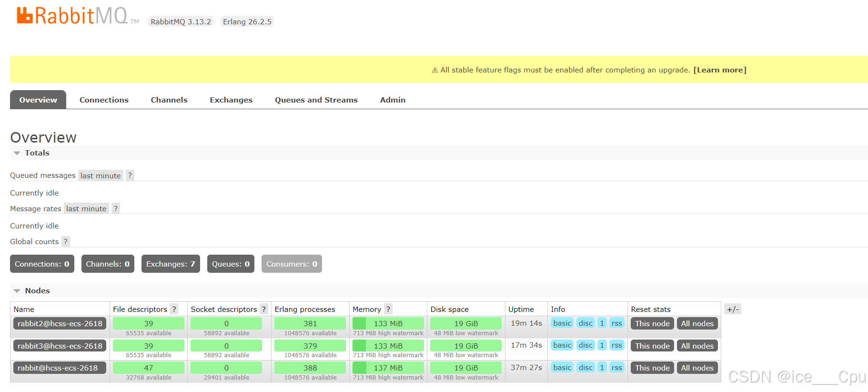This screenshot has width=868, height=392.
Task: Reset stats on All nodes in rabbit2 row
Action: [x=697, y=323]
